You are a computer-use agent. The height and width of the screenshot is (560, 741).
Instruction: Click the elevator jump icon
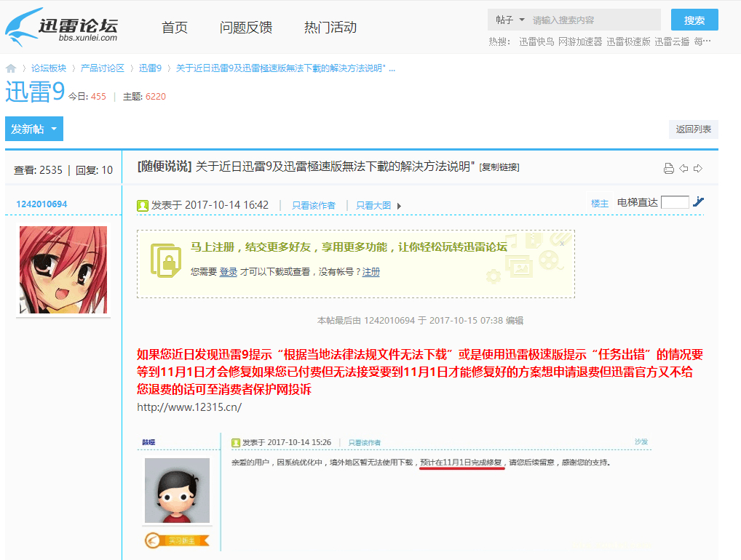(699, 202)
